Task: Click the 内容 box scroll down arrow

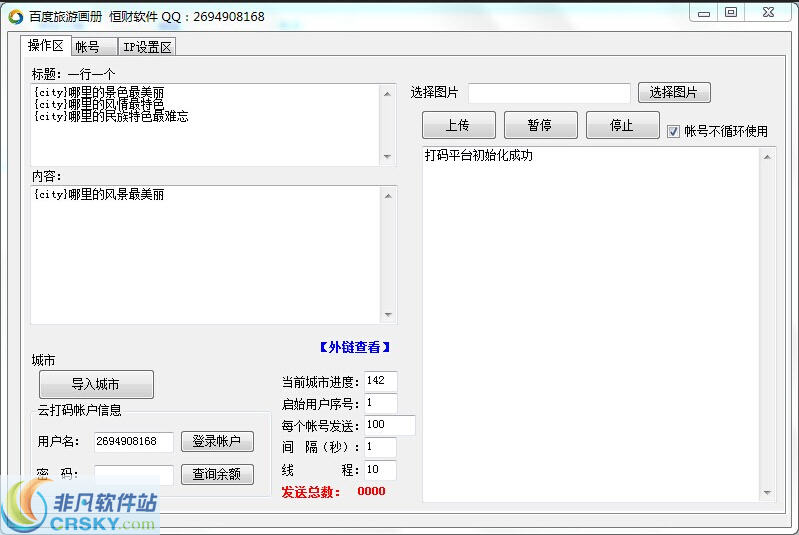Action: [388, 315]
